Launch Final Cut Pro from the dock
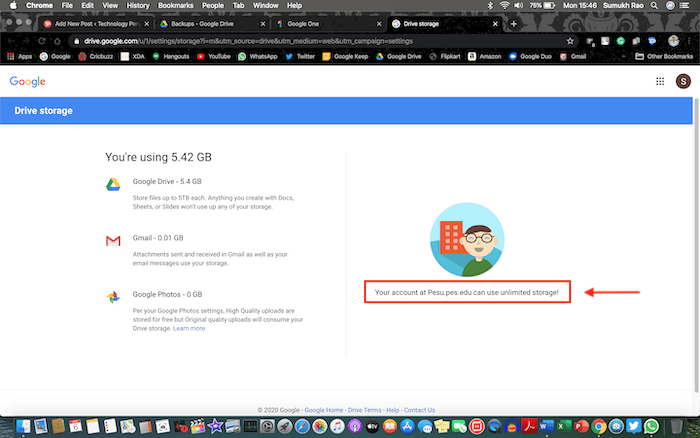This screenshot has width=700, height=438. pos(197,426)
